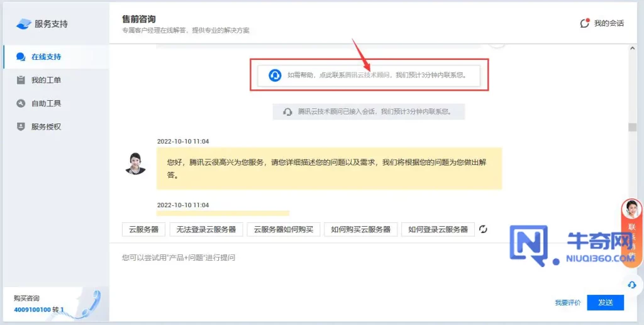
Task: Click the blue headset icon in help banner
Action: 275,76
